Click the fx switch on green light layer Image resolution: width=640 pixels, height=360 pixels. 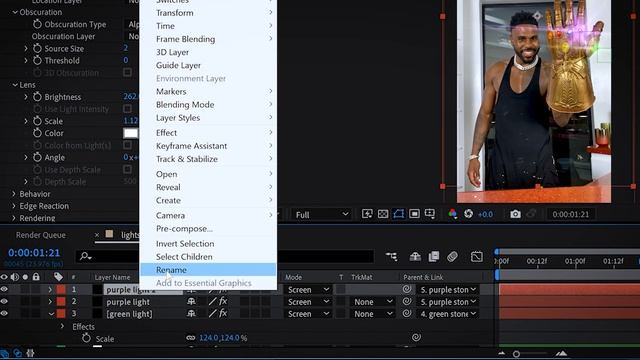pos(223,313)
